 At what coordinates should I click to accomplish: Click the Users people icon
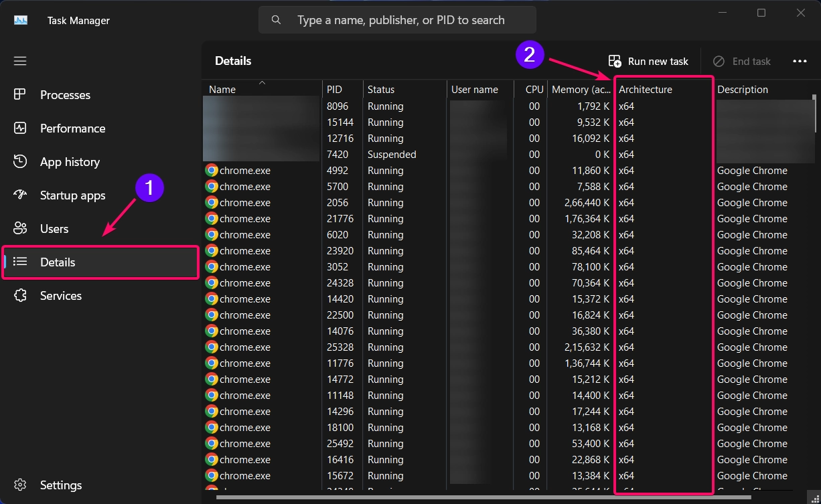[20, 228]
